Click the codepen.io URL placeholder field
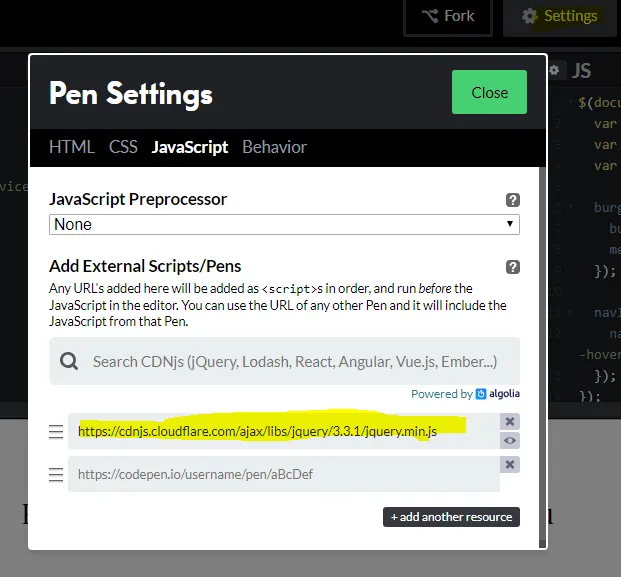Viewport: 621px width, 577px height. tap(283, 474)
